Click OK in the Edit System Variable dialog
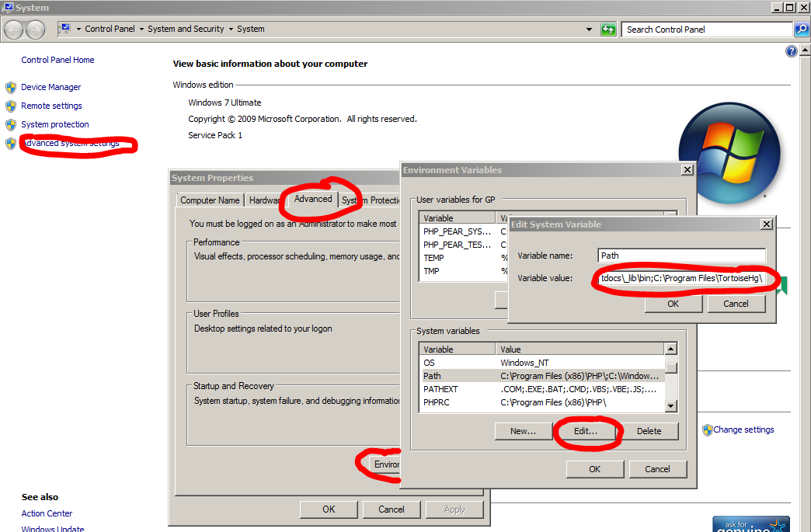The width and height of the screenshot is (811, 532). pyautogui.click(x=673, y=304)
